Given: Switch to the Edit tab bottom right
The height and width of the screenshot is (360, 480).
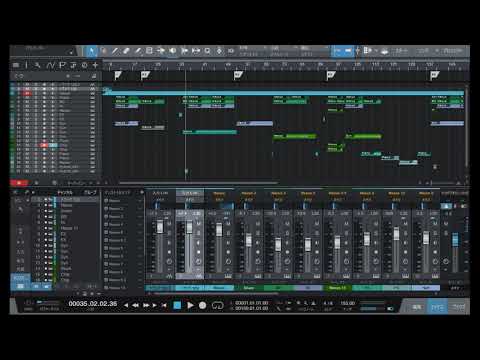Looking at the screenshot, I should point(416,307).
